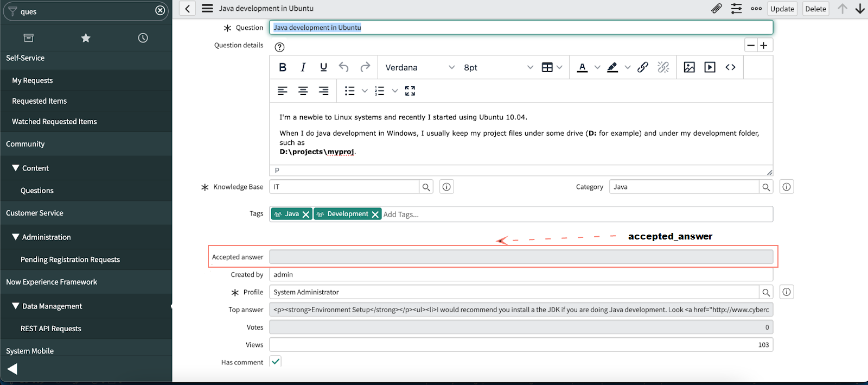This screenshot has width=868, height=385.
Task: Open the favorites star tab
Action: pyautogui.click(x=86, y=38)
